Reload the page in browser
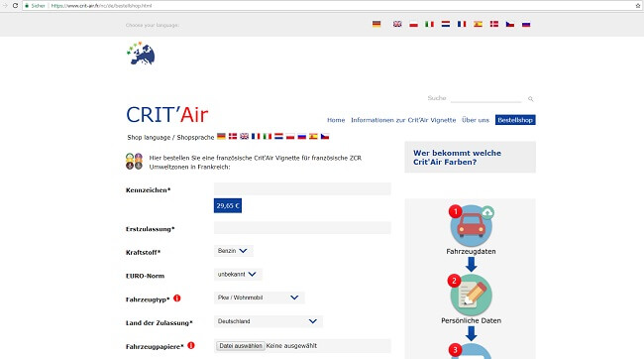The image size is (644, 359). (15, 5)
